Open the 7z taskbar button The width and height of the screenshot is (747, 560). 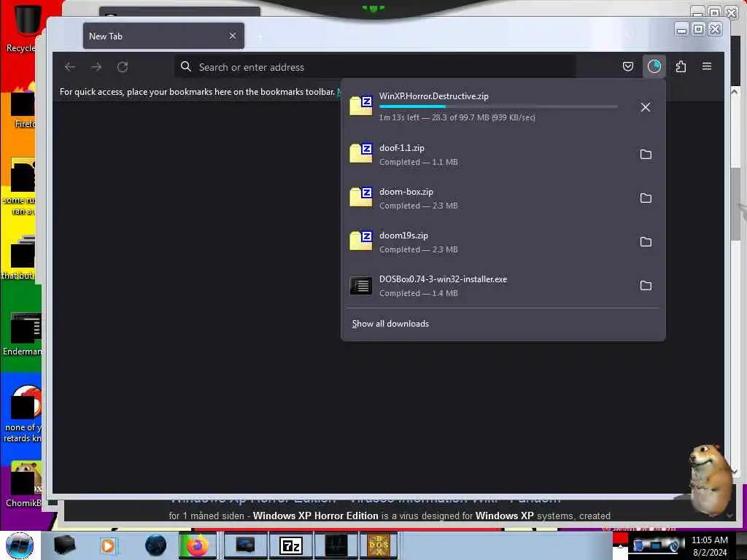290,545
